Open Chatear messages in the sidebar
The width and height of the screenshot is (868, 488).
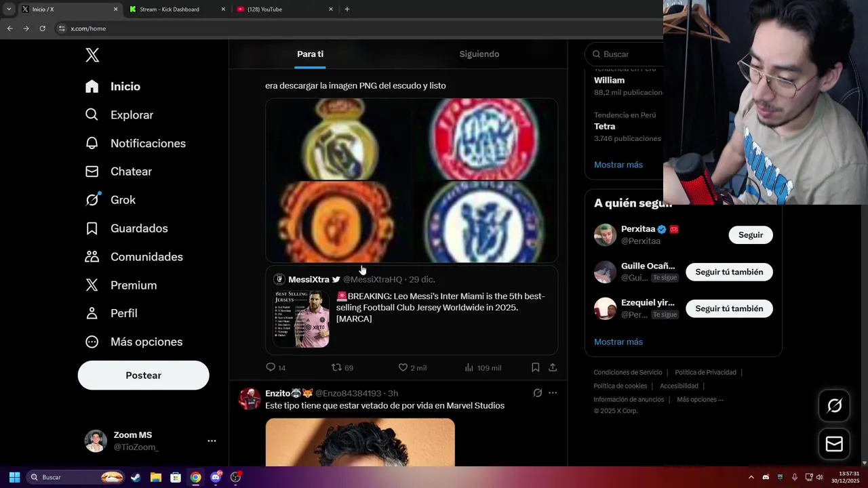[119, 171]
